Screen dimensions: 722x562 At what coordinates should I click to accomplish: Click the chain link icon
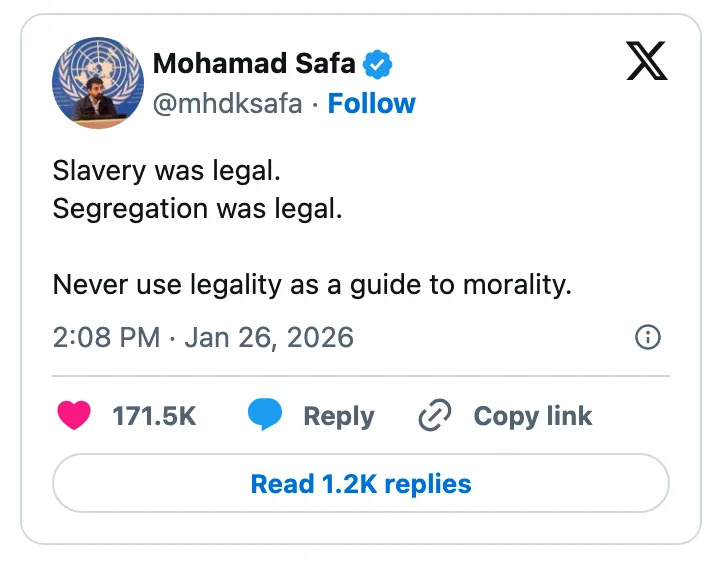pos(435,415)
